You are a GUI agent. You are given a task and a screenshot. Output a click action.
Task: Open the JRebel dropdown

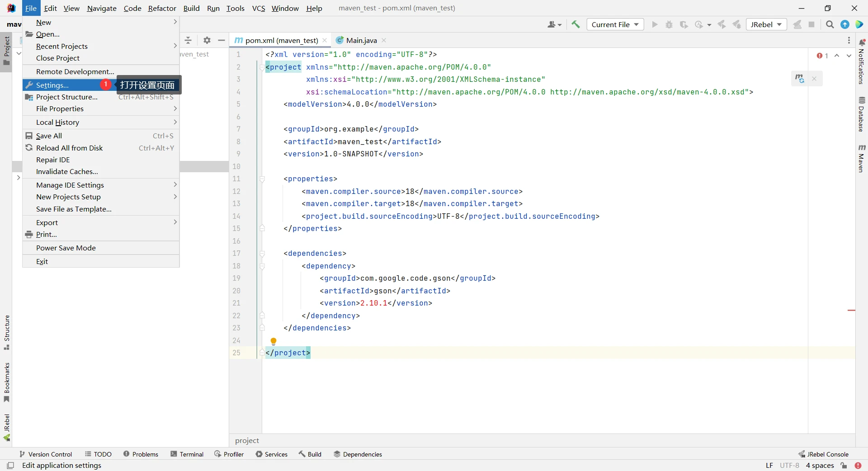click(x=766, y=24)
